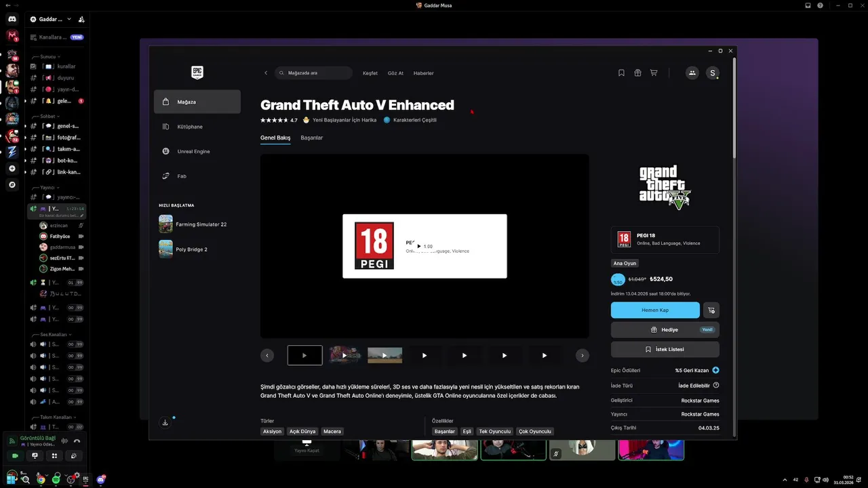Expand the Gaddar server dropdown menu

68,19
